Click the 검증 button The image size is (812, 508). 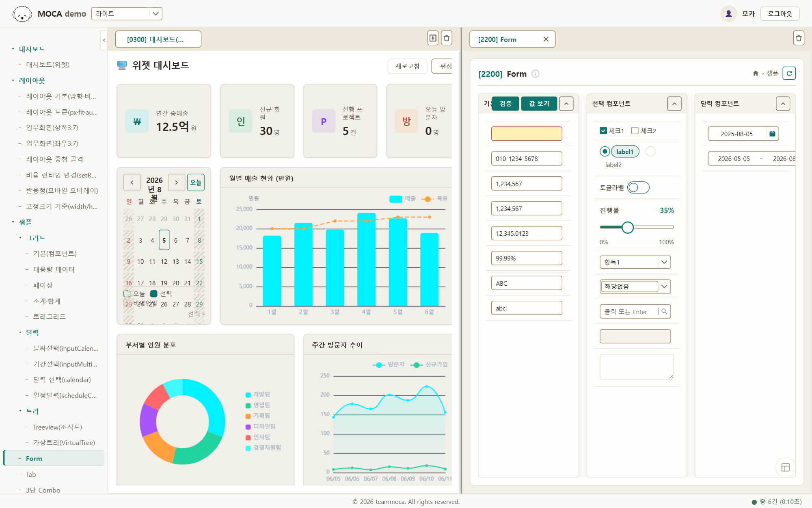505,104
